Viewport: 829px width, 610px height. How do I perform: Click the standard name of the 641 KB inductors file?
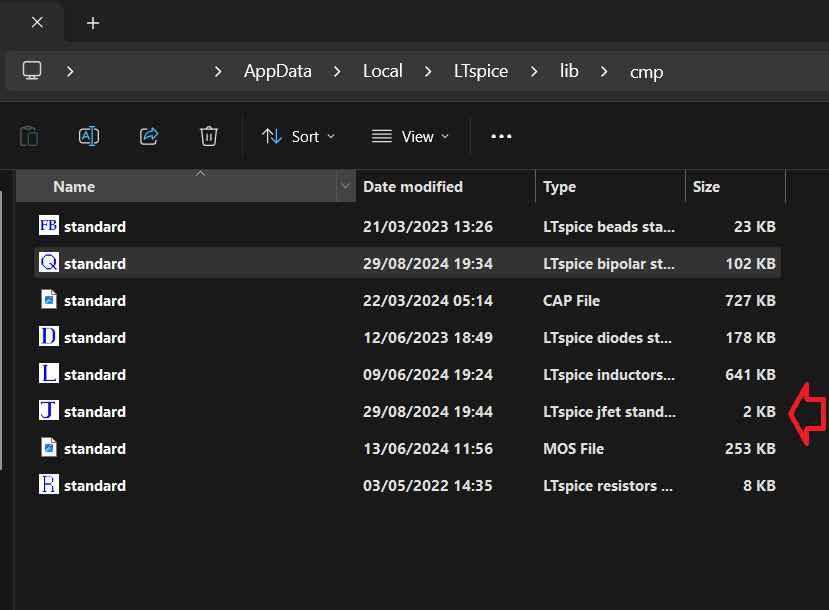95,375
